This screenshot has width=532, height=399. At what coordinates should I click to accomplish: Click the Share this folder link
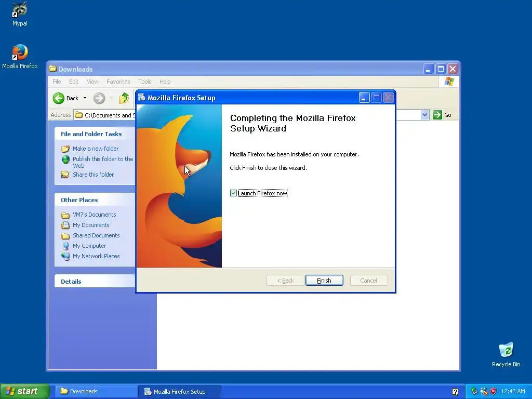click(94, 175)
